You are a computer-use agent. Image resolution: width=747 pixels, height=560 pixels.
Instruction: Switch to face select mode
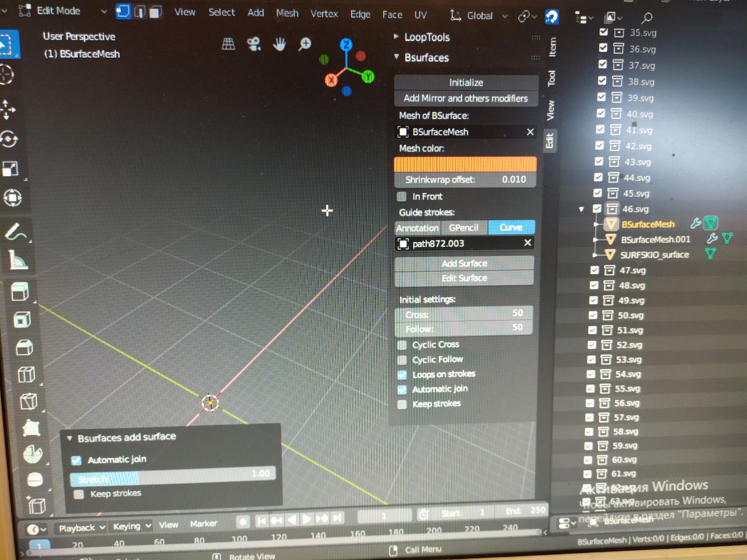[x=156, y=12]
